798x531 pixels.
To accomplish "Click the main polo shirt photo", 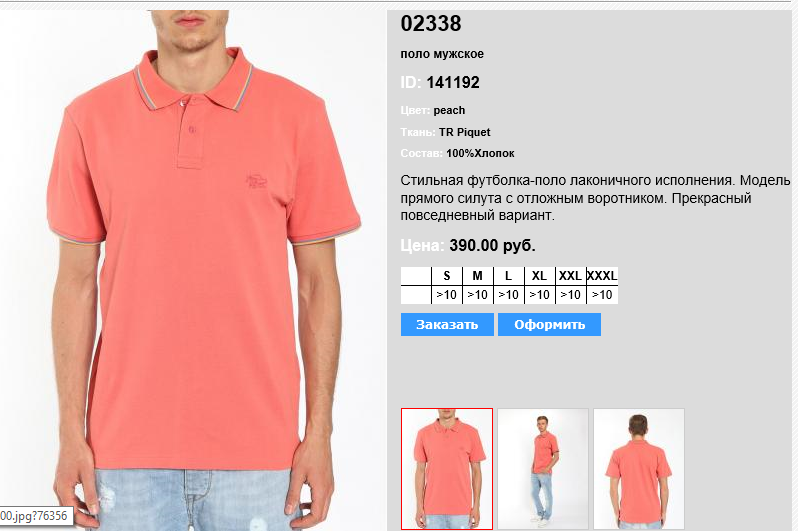I will point(193,270).
